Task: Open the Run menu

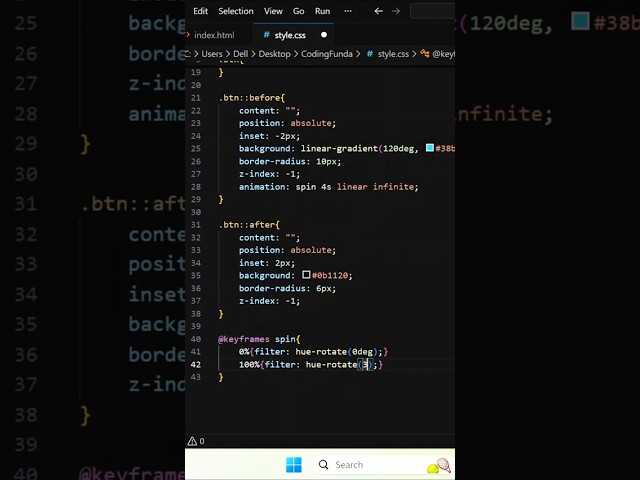Action: (322, 11)
